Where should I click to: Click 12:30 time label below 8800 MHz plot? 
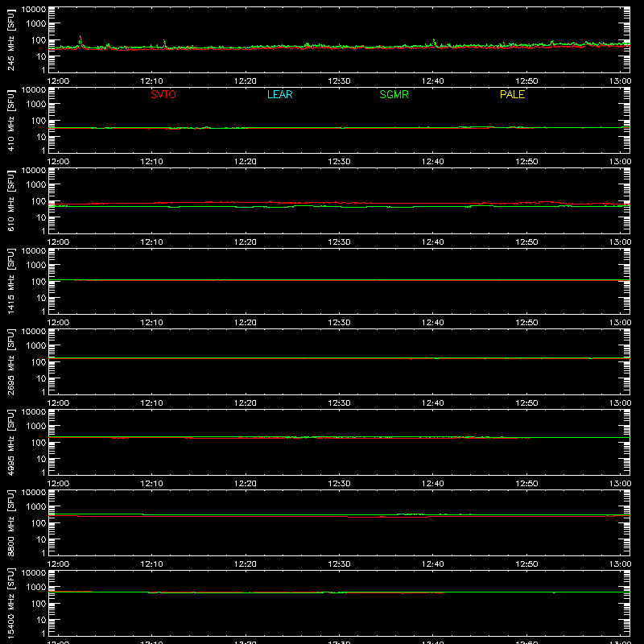(x=339, y=564)
